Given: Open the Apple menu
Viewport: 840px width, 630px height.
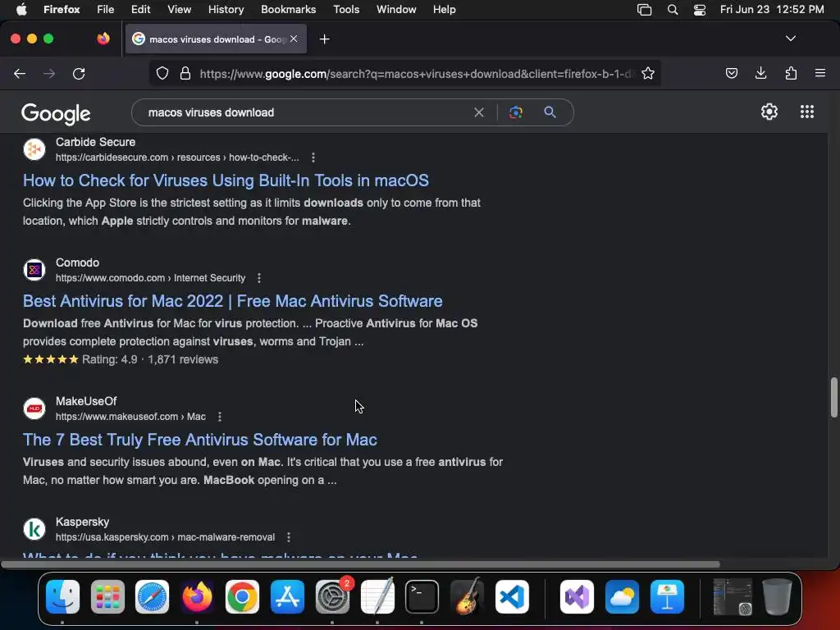Looking at the screenshot, I should point(21,10).
